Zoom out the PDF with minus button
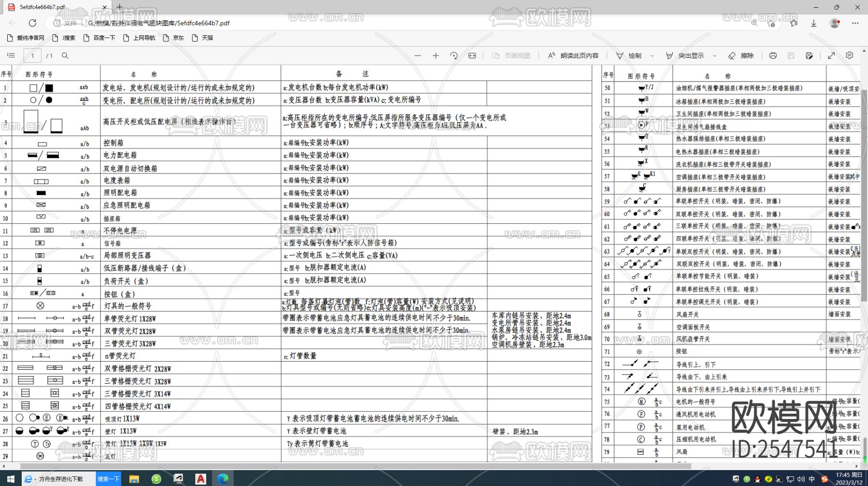Image resolution: width=868 pixels, height=486 pixels. pos(418,55)
